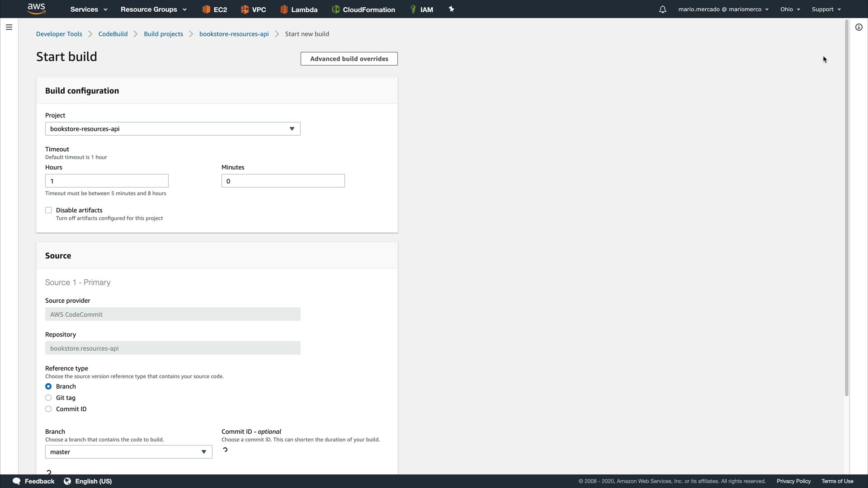Image resolution: width=868 pixels, height=488 pixels.
Task: Click the pin shortcuts icon
Action: click(451, 9)
